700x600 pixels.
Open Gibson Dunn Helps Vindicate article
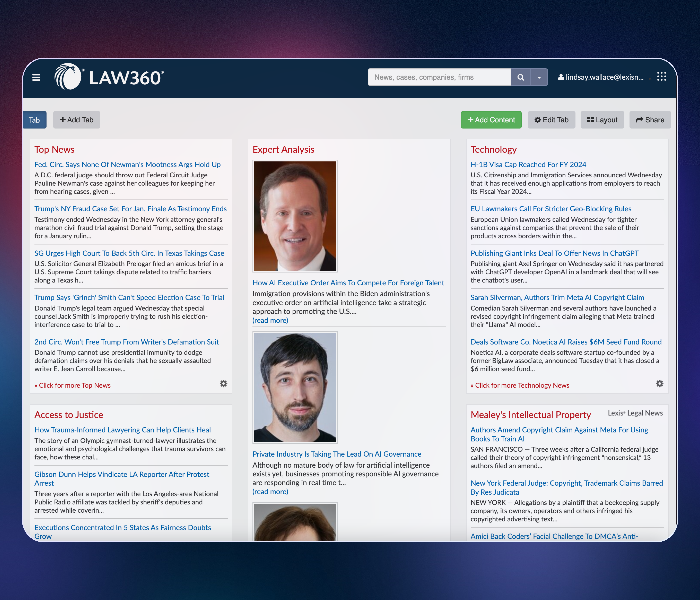122,479
